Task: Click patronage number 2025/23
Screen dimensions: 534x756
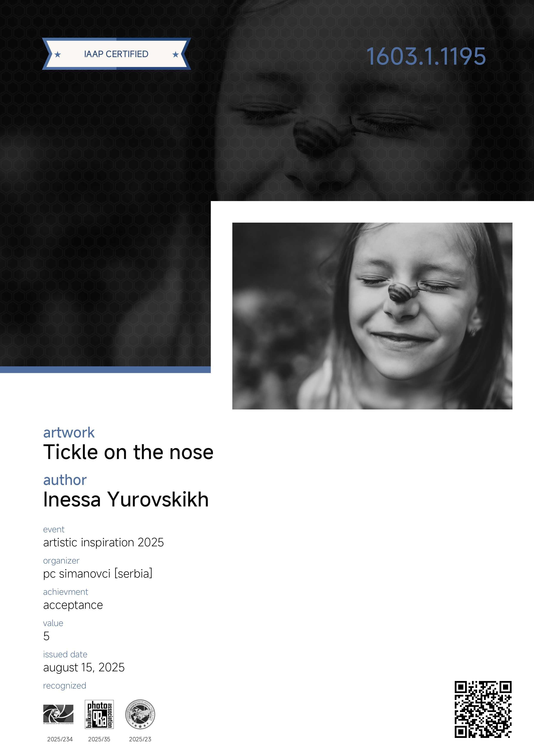Action: (x=140, y=739)
